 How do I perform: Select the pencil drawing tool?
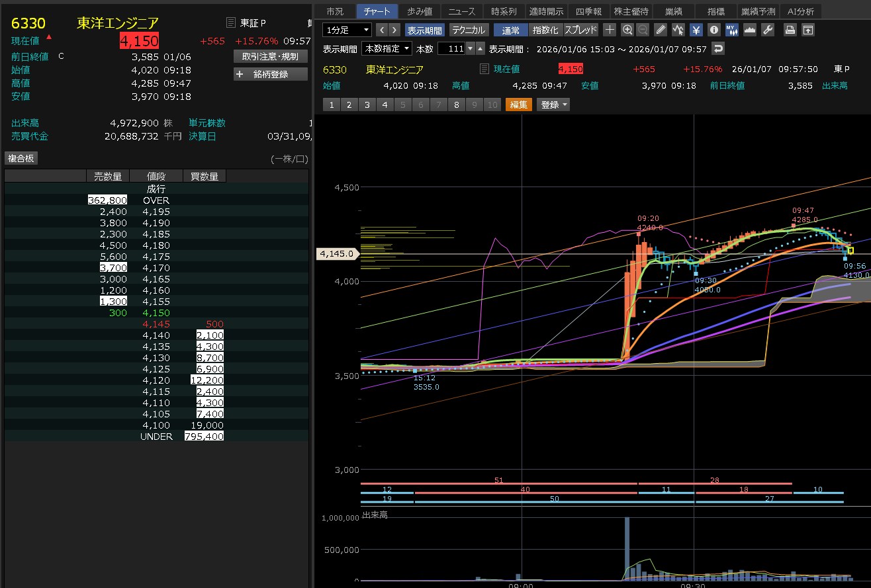click(661, 30)
